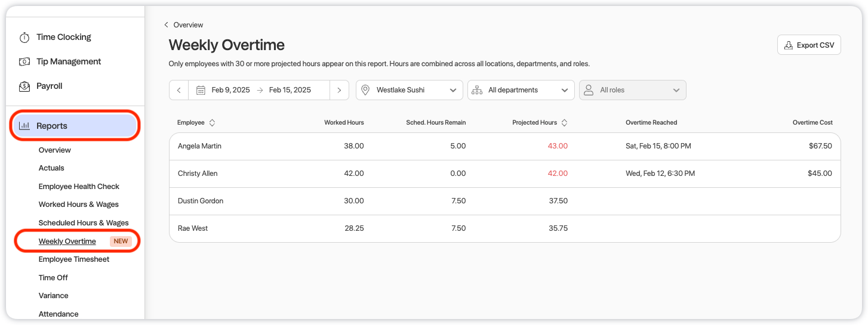The image size is (868, 325).
Task: Sort by Employee column sort icon
Action: pos(212,123)
